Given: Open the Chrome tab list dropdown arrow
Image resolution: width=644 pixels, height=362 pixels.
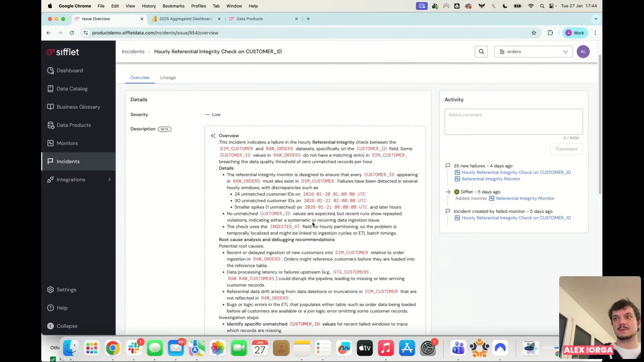Looking at the screenshot, I should click(x=596, y=19).
